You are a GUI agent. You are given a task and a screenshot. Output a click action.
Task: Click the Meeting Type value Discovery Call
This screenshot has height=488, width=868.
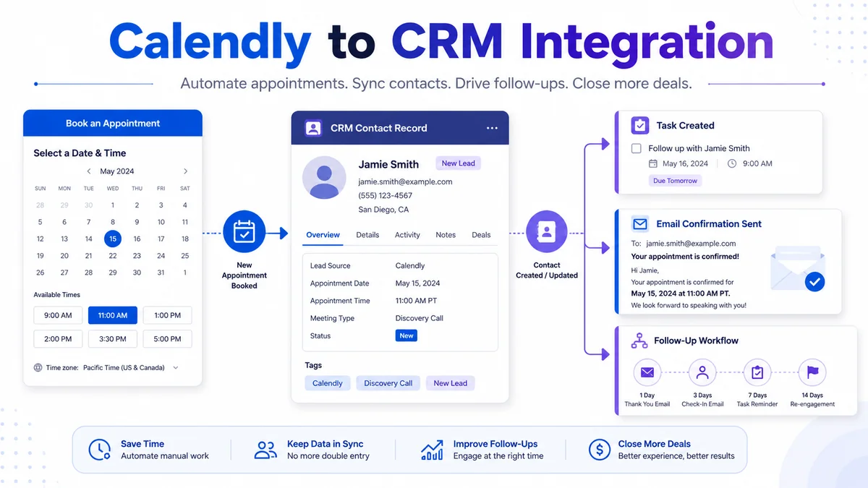(x=420, y=318)
